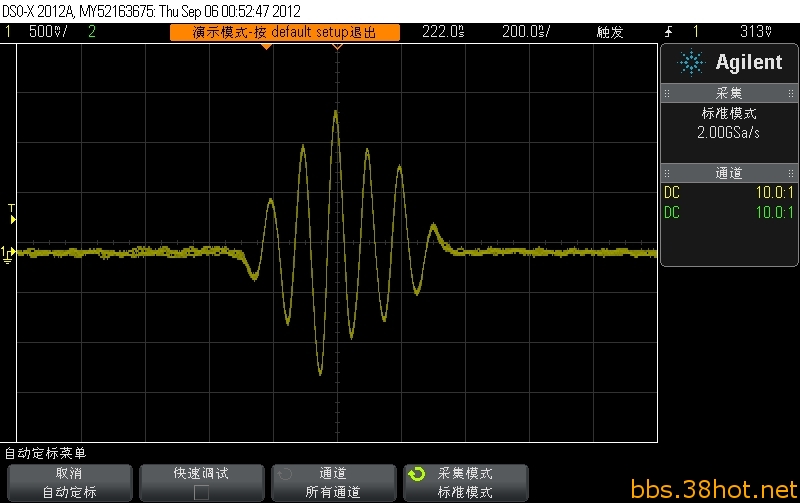Toggle the 快速调试 checkbox

coord(201,493)
